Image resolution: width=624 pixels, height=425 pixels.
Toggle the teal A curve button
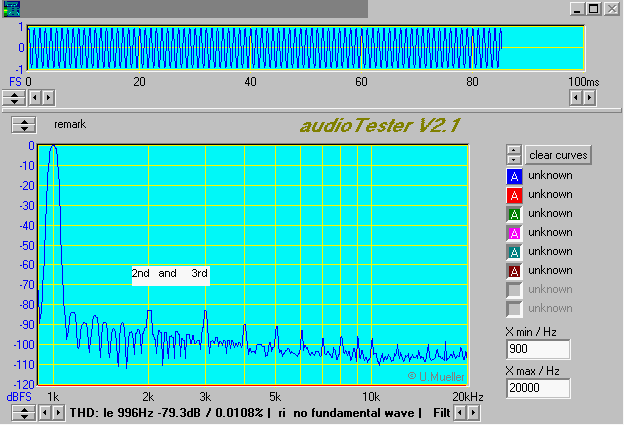(514, 252)
